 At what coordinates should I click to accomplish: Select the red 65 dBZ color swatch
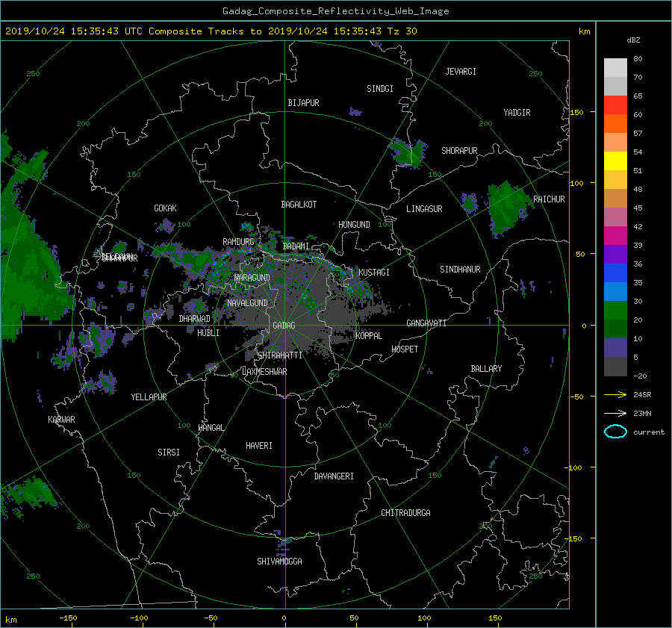[x=615, y=105]
